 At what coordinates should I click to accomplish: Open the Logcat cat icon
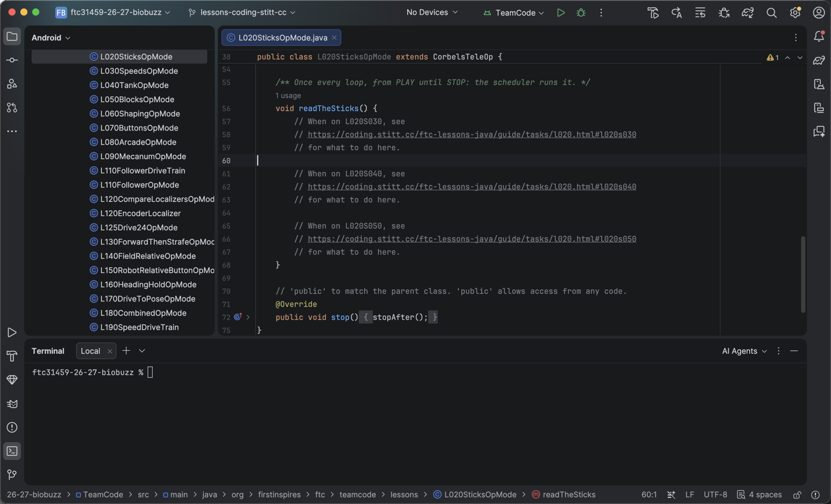click(12, 404)
